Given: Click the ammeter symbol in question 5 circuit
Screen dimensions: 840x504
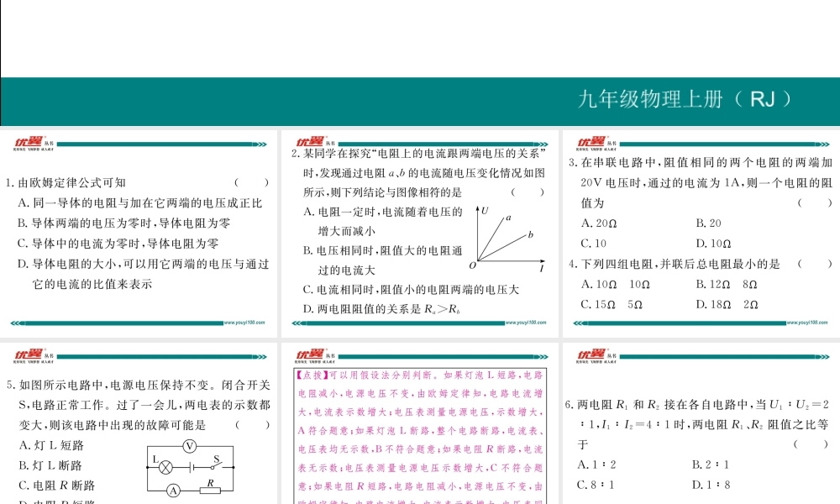Looking at the screenshot, I should [x=174, y=491].
